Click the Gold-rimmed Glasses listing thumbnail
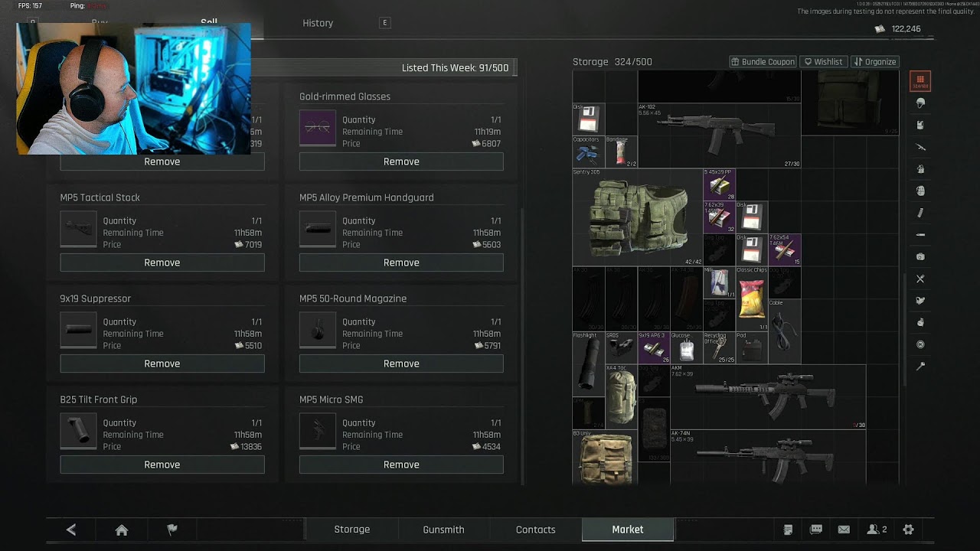This screenshot has height=551, width=980. (x=318, y=129)
